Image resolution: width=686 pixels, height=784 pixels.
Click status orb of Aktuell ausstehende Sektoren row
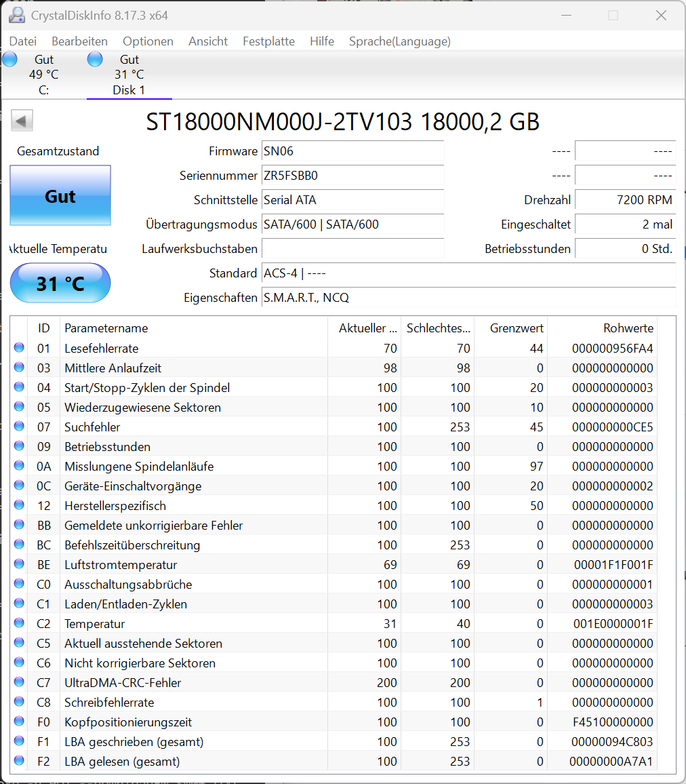[x=19, y=642]
